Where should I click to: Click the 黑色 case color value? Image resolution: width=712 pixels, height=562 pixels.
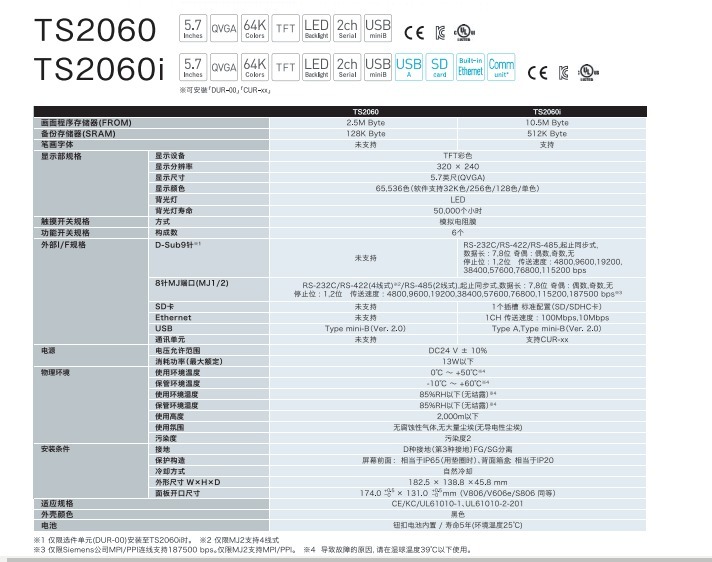458,514
